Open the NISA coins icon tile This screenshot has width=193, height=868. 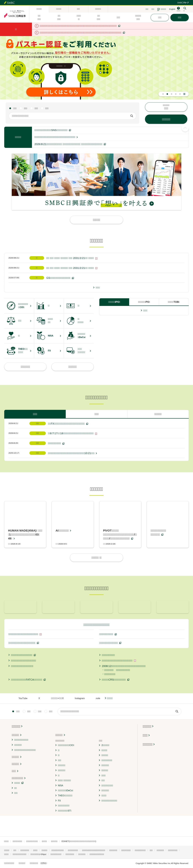(x=41, y=336)
